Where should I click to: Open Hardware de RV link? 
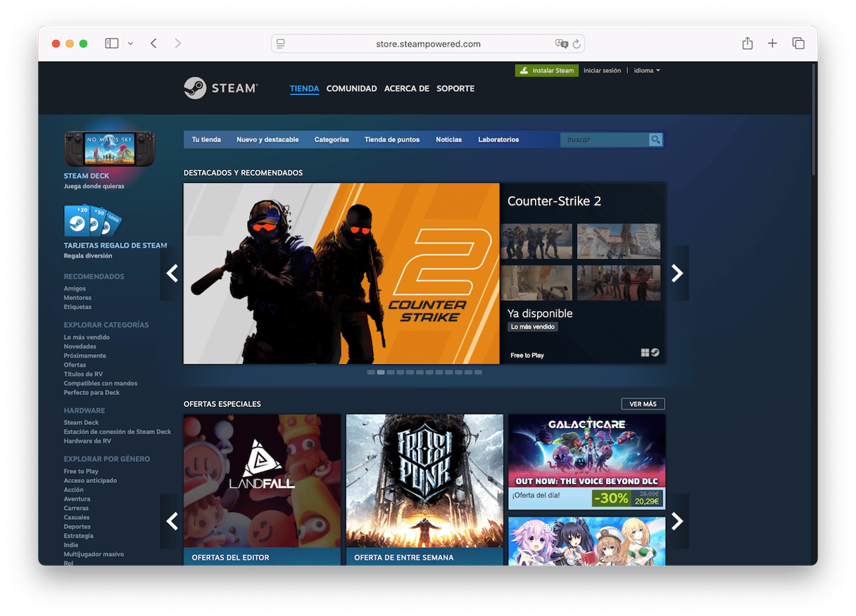click(87, 441)
